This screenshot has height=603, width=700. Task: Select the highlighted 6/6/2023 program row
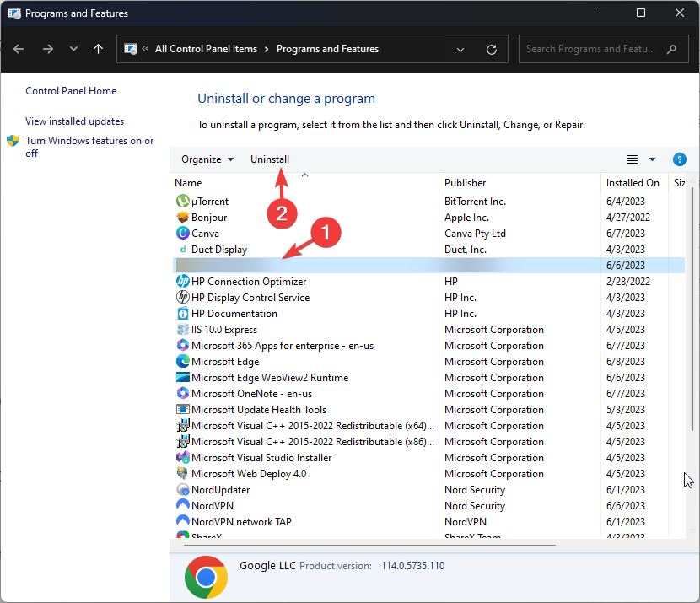[428, 265]
